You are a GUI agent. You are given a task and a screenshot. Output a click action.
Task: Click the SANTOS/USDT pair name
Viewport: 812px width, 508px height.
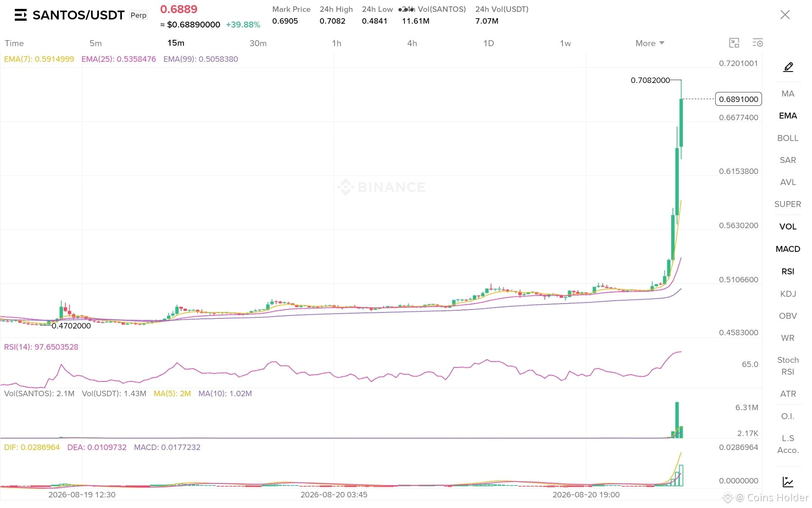[x=79, y=15]
